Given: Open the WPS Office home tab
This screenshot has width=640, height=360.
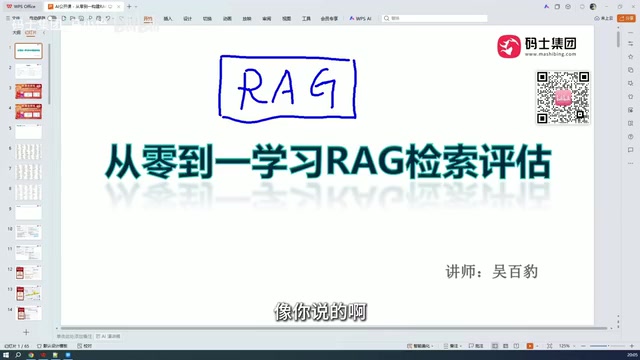Looking at the screenshot, I should [x=21, y=7].
